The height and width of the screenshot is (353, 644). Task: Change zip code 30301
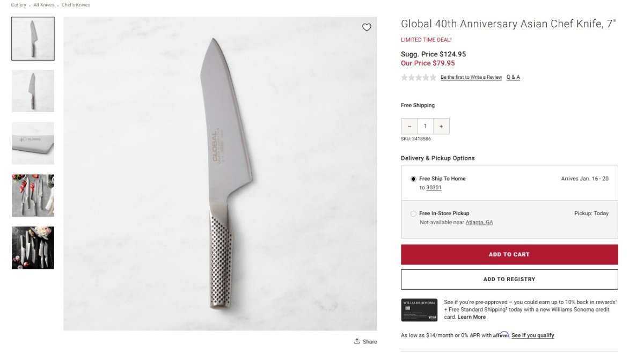pyautogui.click(x=434, y=188)
